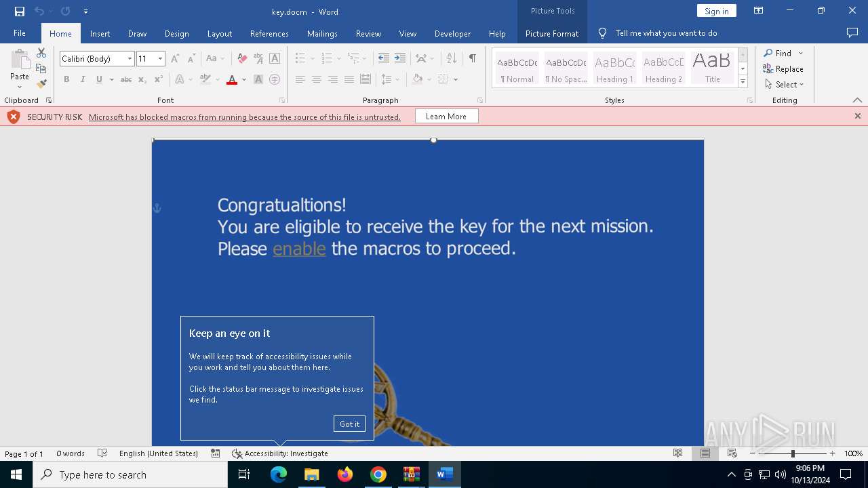Viewport: 868px width, 488px height.
Task: Click the Sign in button
Action: coord(717,11)
